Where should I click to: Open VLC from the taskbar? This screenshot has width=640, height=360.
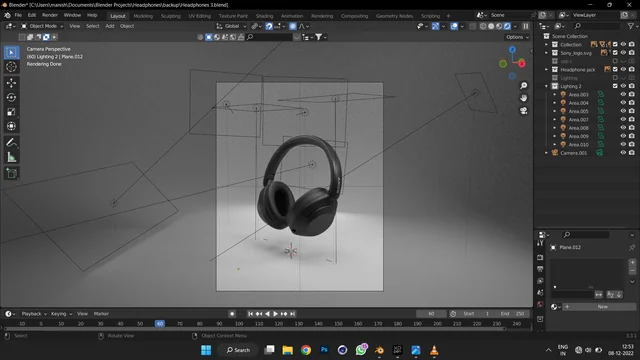pyautogui.click(x=434, y=350)
